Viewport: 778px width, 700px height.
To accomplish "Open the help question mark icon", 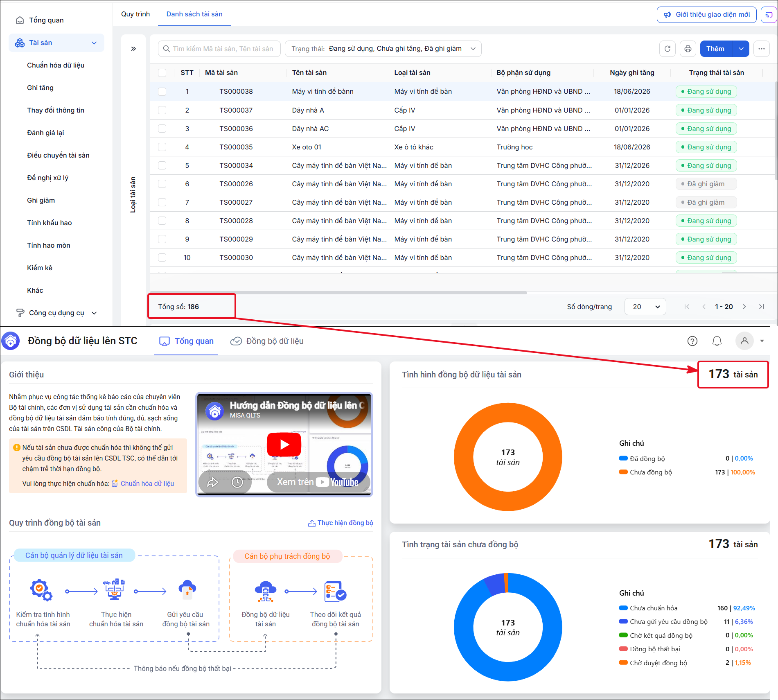I will click(x=692, y=341).
